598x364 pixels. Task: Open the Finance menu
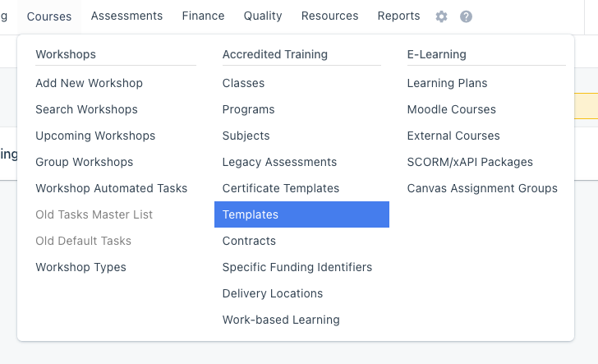[x=203, y=16]
